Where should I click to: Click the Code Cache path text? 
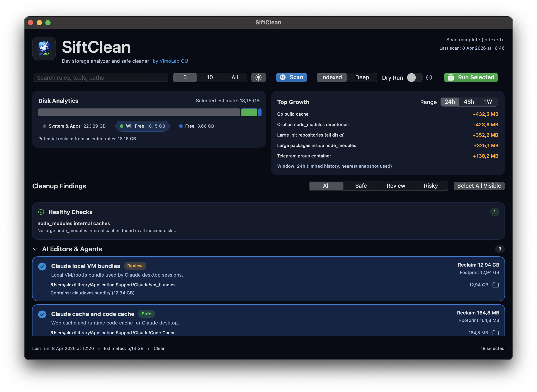pyautogui.click(x=113, y=333)
